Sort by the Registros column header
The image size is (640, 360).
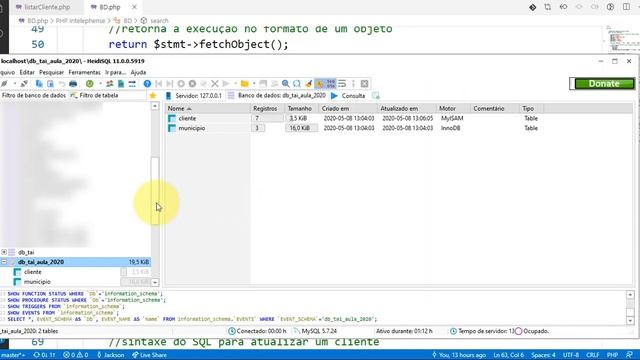pyautogui.click(x=267, y=109)
